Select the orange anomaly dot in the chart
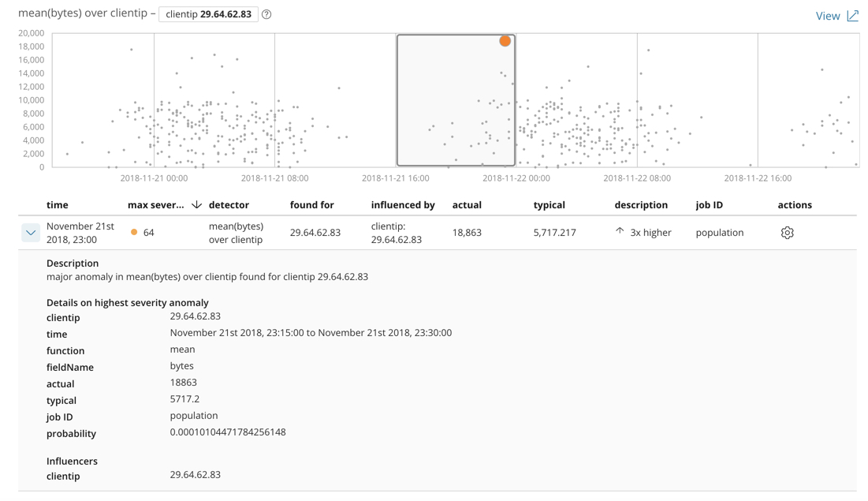868x501 pixels. coord(505,40)
